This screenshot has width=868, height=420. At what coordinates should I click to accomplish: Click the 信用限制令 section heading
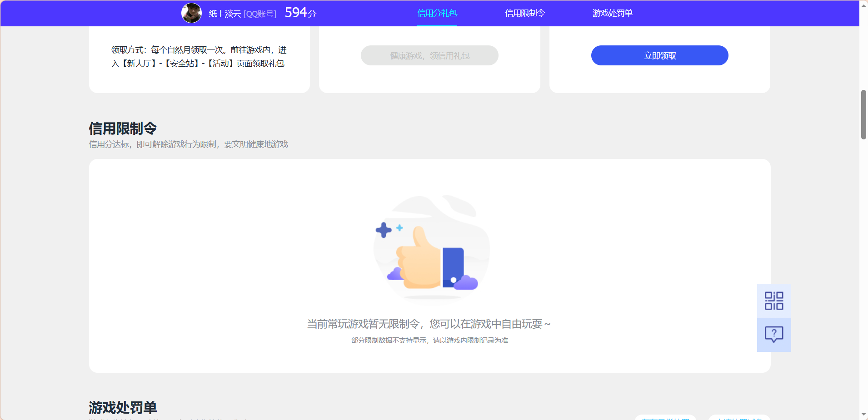(x=122, y=128)
